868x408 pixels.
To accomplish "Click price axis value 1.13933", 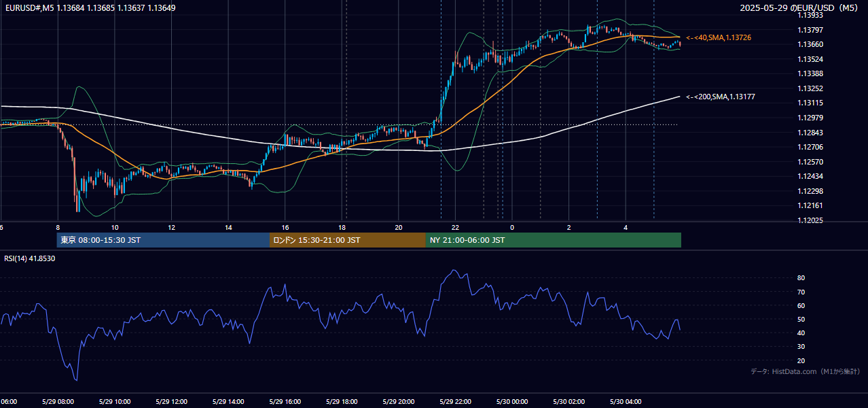I will pyautogui.click(x=810, y=15).
